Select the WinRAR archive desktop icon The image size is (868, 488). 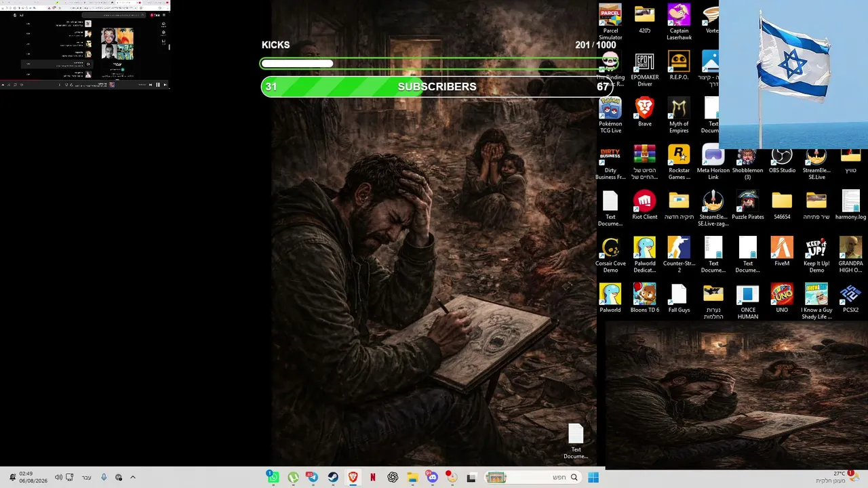point(644,162)
